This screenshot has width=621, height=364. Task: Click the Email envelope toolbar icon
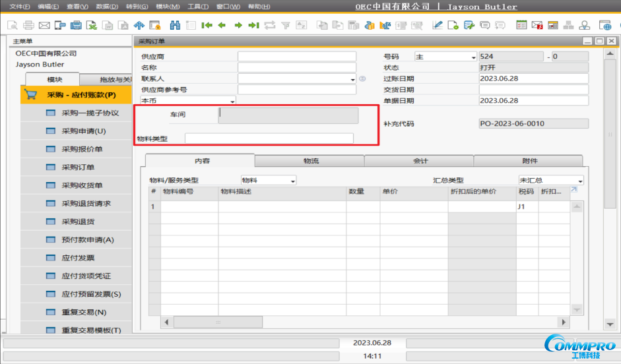(x=44, y=25)
